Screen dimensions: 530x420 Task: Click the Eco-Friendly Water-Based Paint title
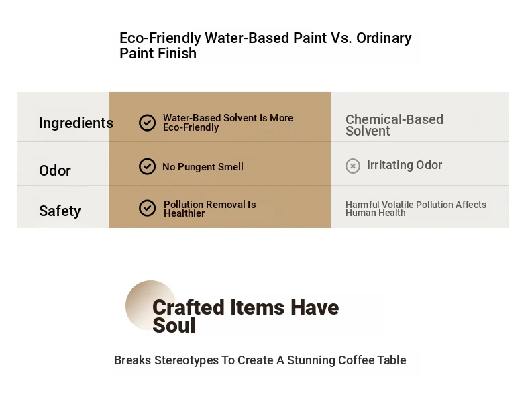coord(266,46)
